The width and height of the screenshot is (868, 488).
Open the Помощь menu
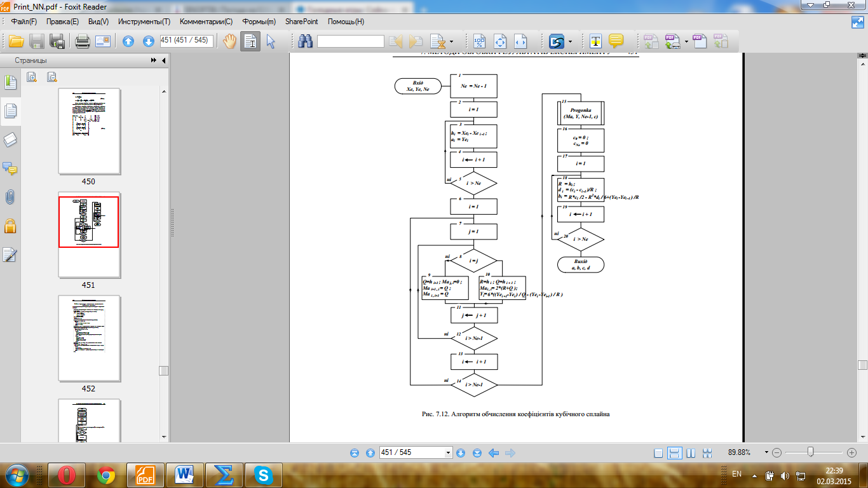(x=346, y=21)
